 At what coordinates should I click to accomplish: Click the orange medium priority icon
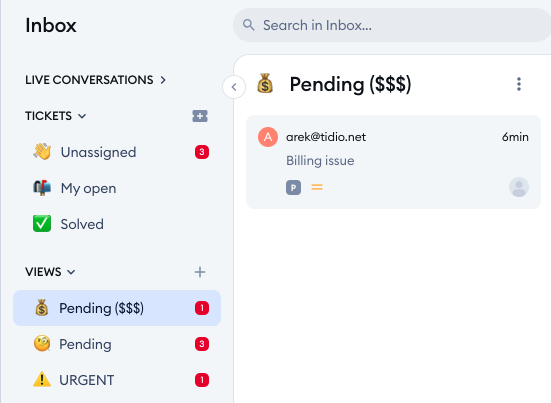(x=317, y=187)
